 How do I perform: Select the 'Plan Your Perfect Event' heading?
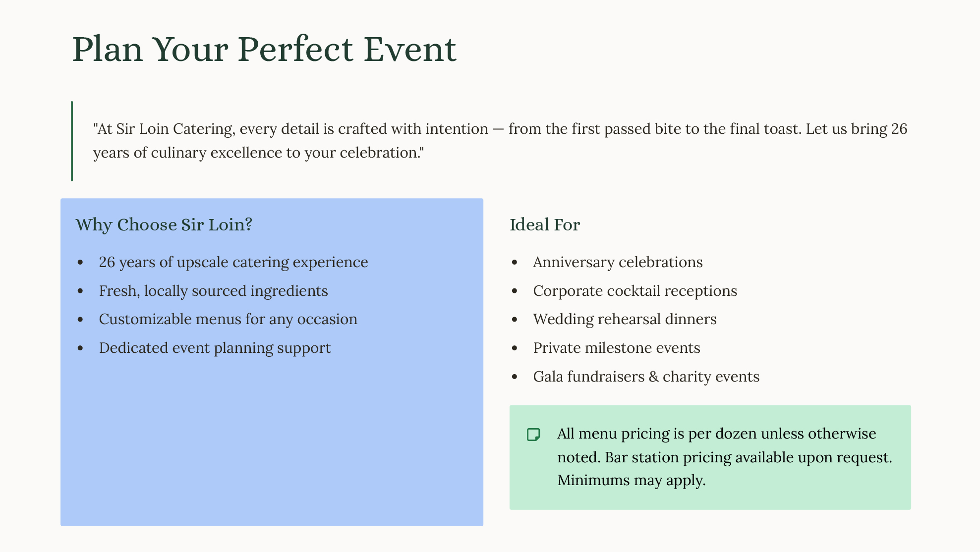pos(264,49)
